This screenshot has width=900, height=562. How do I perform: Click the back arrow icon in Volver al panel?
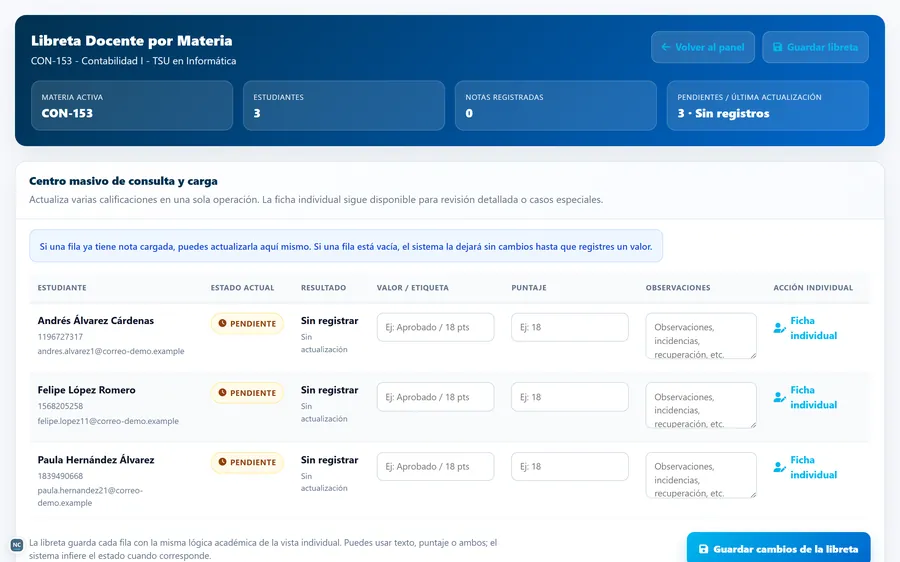point(666,47)
